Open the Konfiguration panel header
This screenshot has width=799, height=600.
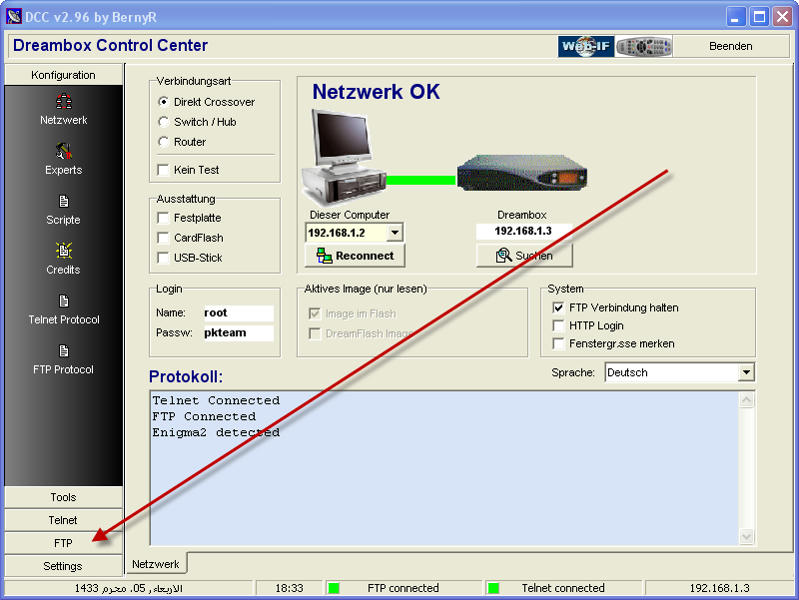point(64,75)
